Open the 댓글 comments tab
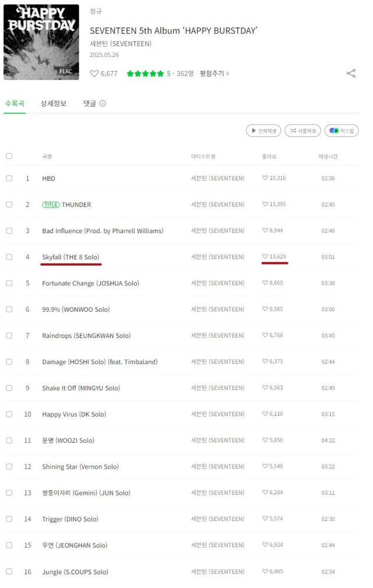 [89, 103]
